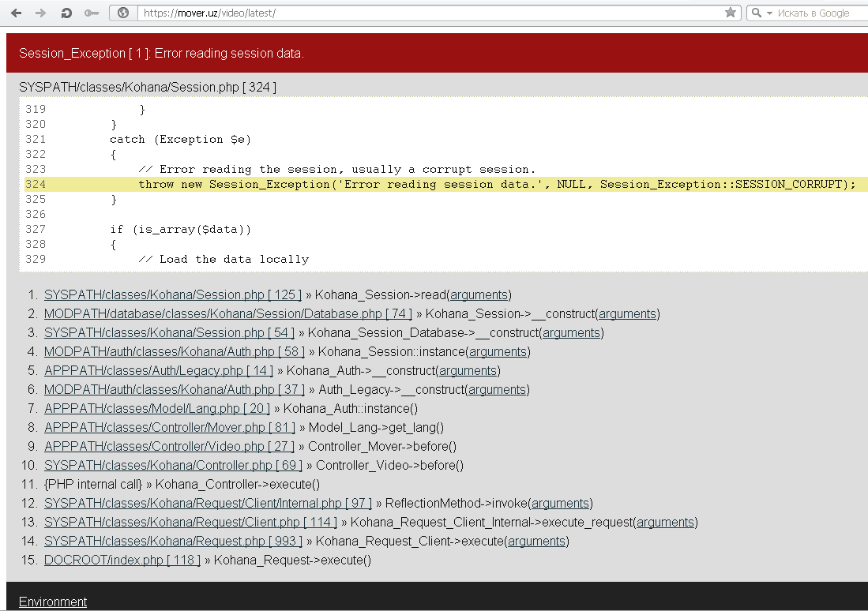Image resolution: width=868 pixels, height=611 pixels.
Task: Click the search magnifier icon
Action: [x=756, y=13]
